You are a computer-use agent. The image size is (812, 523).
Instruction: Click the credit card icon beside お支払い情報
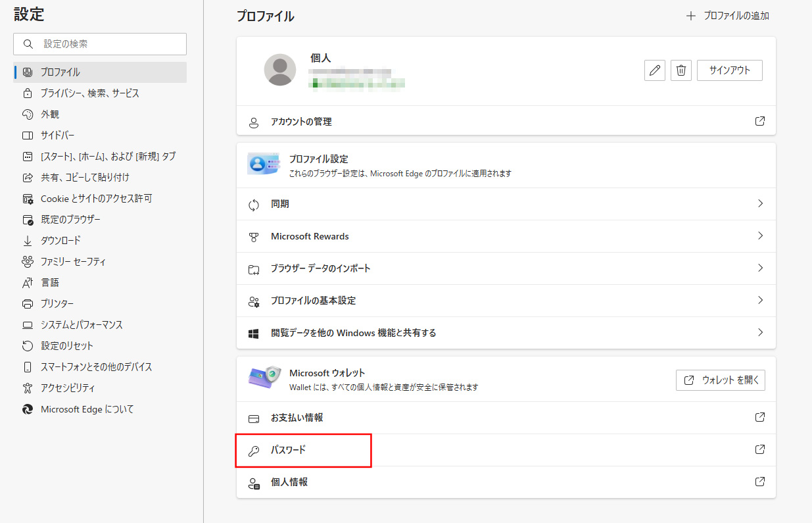pyautogui.click(x=254, y=418)
